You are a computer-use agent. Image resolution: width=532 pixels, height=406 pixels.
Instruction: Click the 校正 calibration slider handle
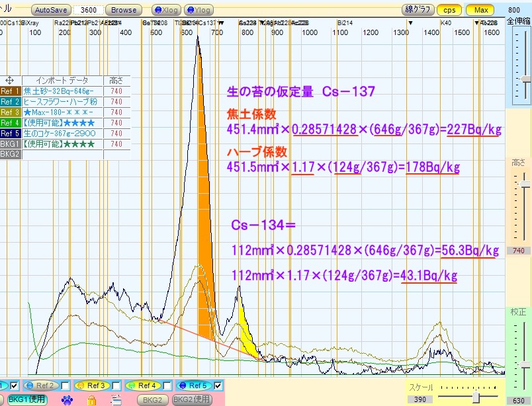pyautogui.click(x=525, y=364)
